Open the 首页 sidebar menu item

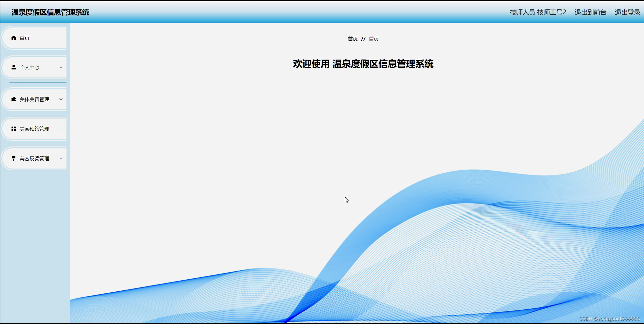click(25, 38)
